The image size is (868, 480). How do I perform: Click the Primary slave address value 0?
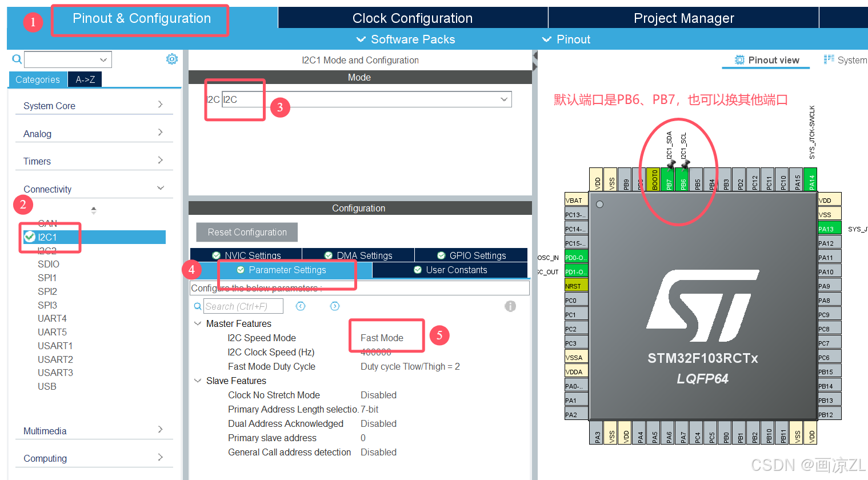363,438
